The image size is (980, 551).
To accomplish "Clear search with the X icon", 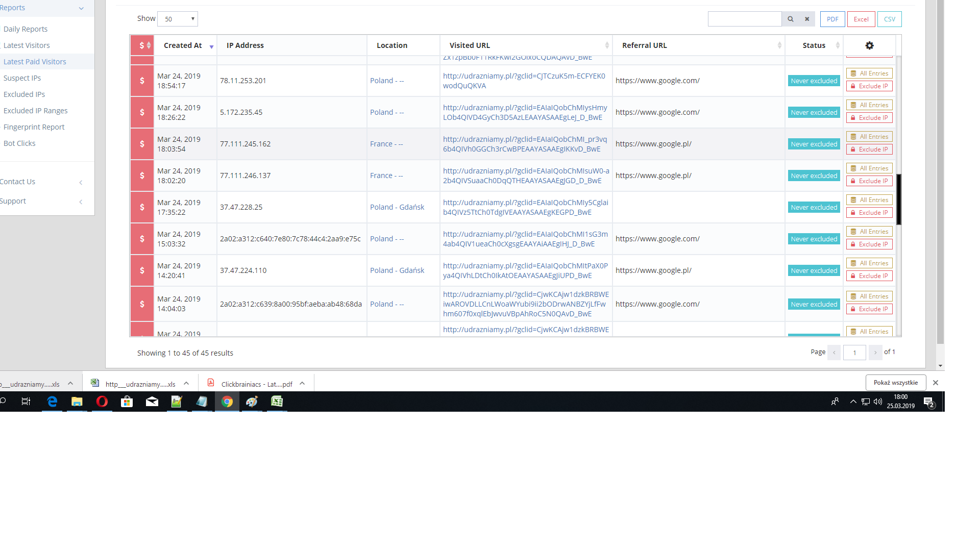I will tap(807, 19).
